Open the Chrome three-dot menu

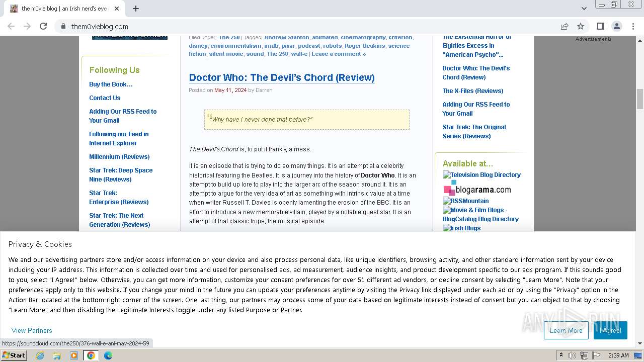point(632,26)
